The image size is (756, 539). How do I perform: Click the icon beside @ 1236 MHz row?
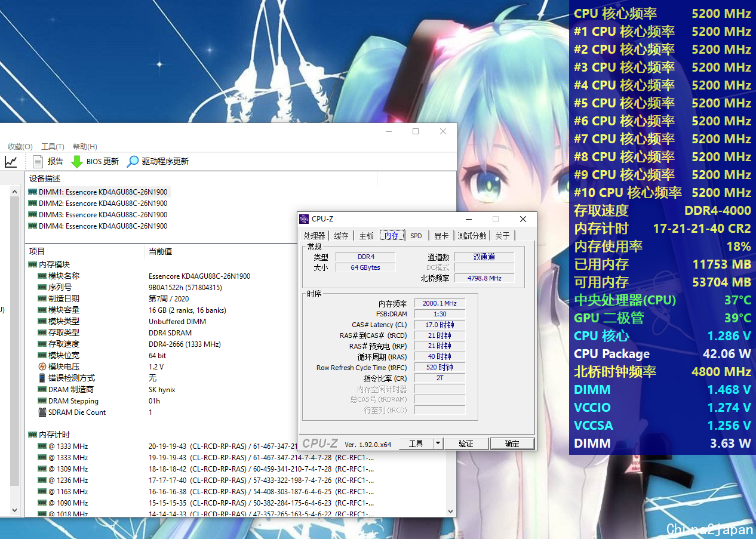point(42,480)
